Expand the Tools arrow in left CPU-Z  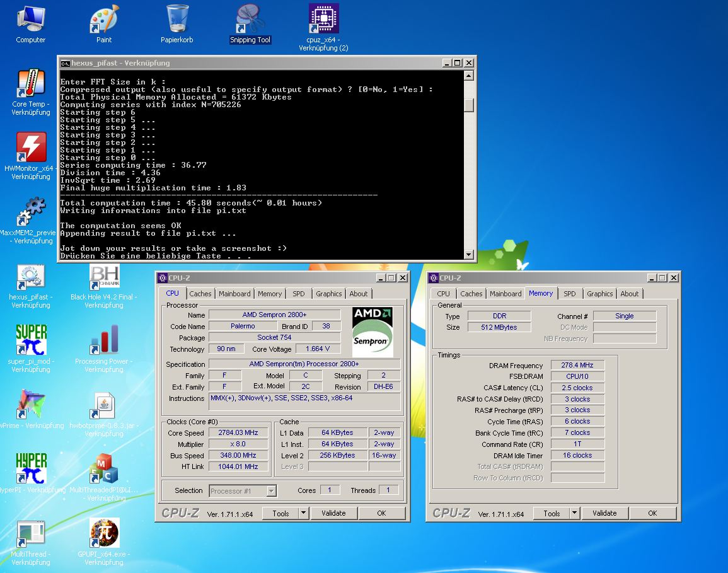pyautogui.click(x=303, y=513)
